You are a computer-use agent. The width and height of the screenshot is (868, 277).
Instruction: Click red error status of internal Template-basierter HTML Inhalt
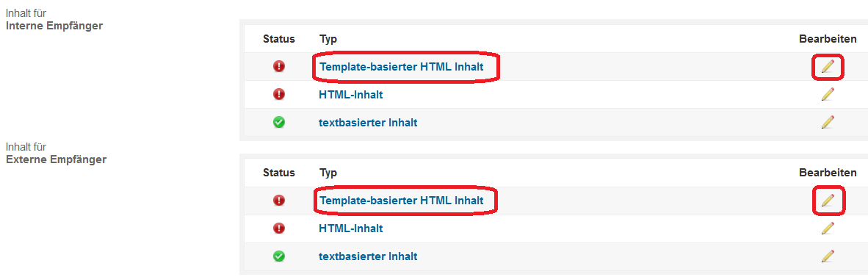[279, 66]
